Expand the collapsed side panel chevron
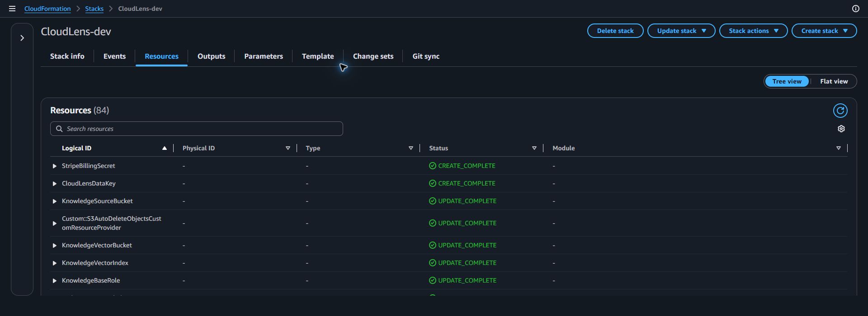This screenshot has width=868, height=316. tap(22, 38)
